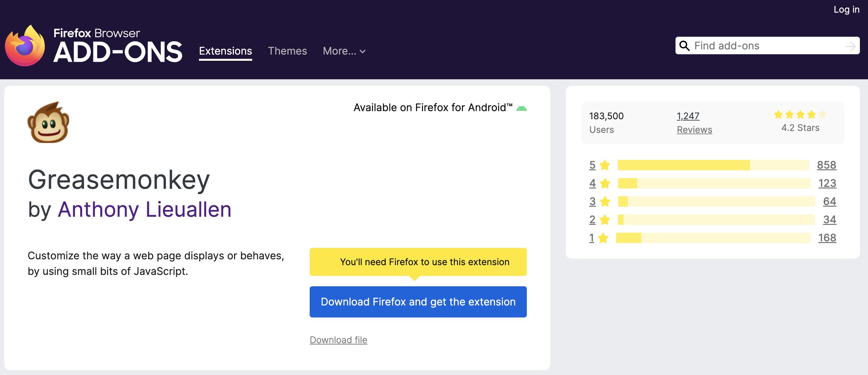The image size is (868, 375).
Task: Click the Log in link
Action: pos(846,9)
